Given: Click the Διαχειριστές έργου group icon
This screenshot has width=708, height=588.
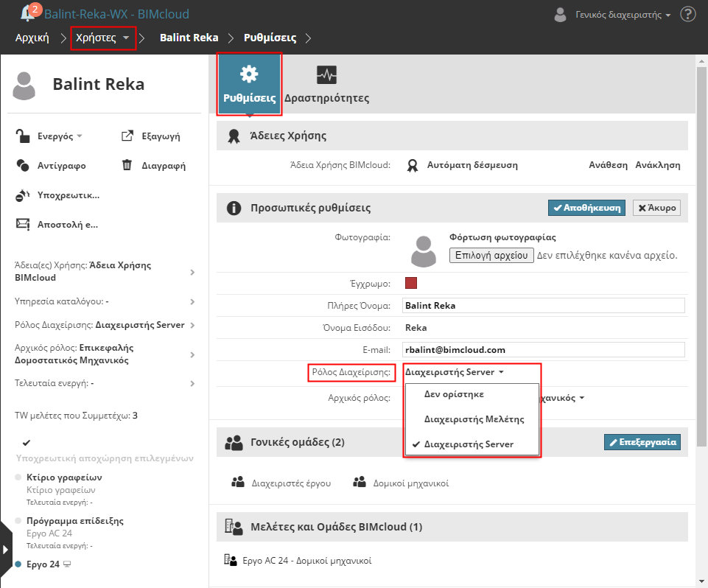Looking at the screenshot, I should pos(238,483).
